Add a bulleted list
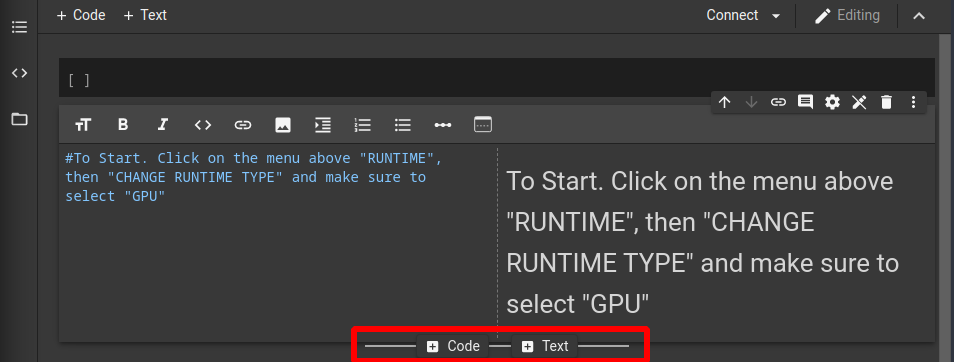The height and width of the screenshot is (362, 954). point(402,125)
